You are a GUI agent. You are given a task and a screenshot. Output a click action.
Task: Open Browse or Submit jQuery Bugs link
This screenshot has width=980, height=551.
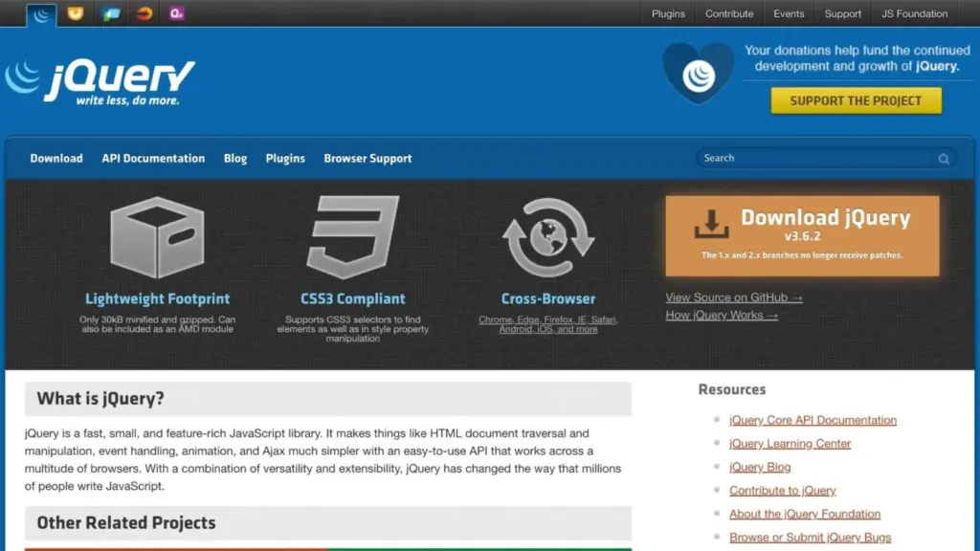click(810, 538)
